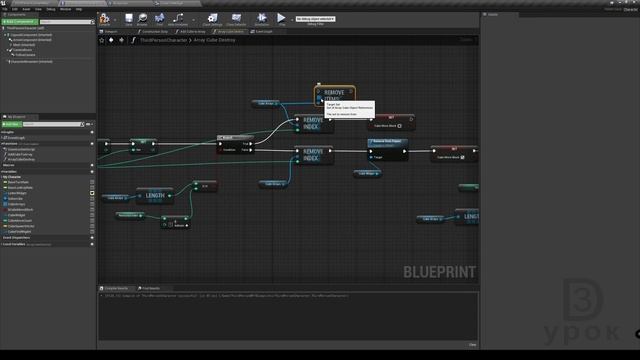Viewport: 640px width, 360px height.
Task: Click the Add Component green button
Action: click(x=20, y=22)
